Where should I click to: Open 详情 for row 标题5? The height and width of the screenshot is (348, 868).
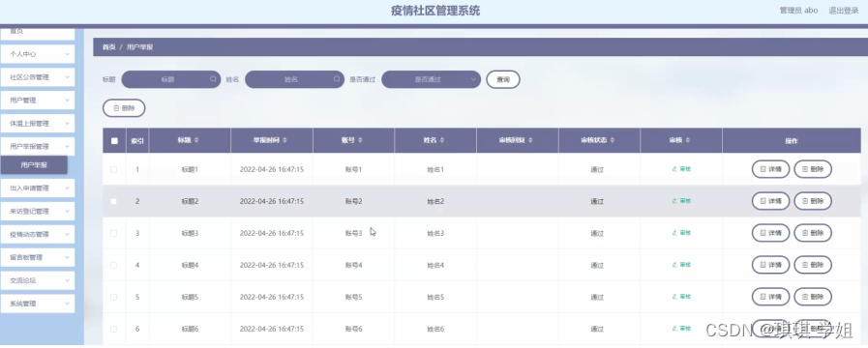[x=770, y=297]
